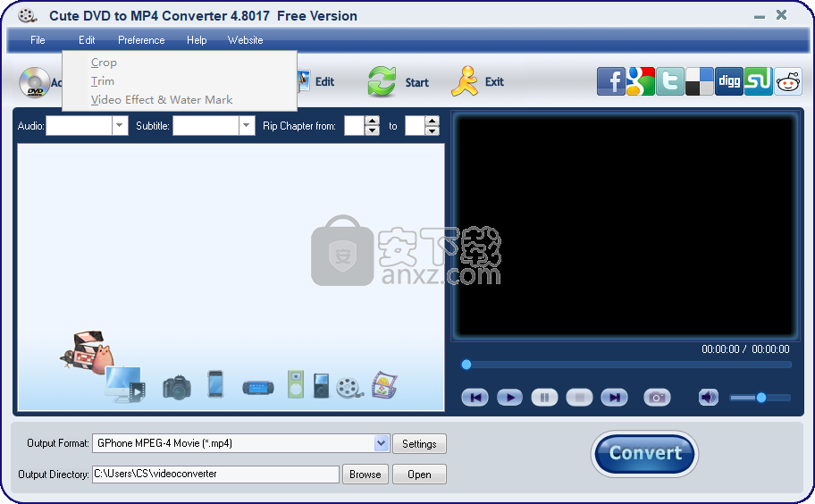Click the cartoon character mascot icon

[x=87, y=352]
